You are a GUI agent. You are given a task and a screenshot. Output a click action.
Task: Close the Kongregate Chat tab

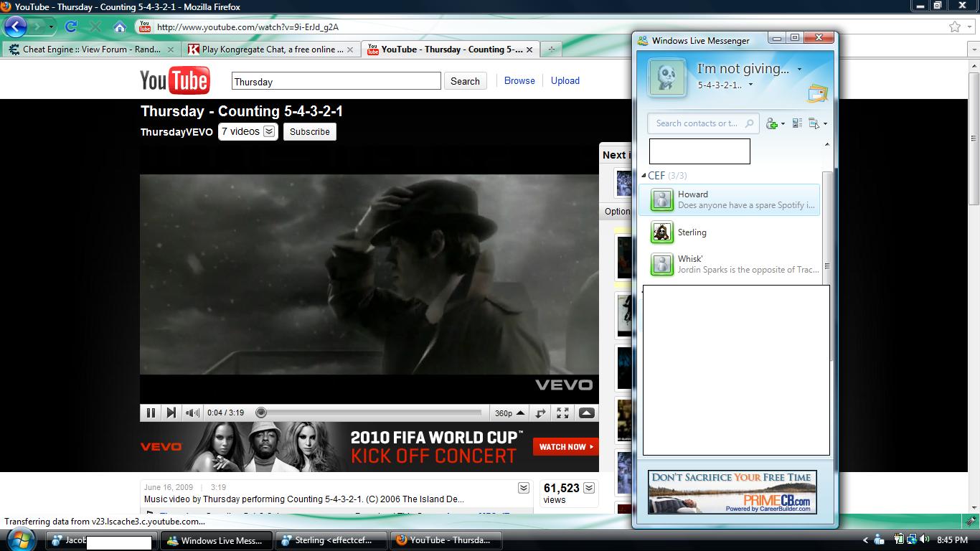coord(350,50)
